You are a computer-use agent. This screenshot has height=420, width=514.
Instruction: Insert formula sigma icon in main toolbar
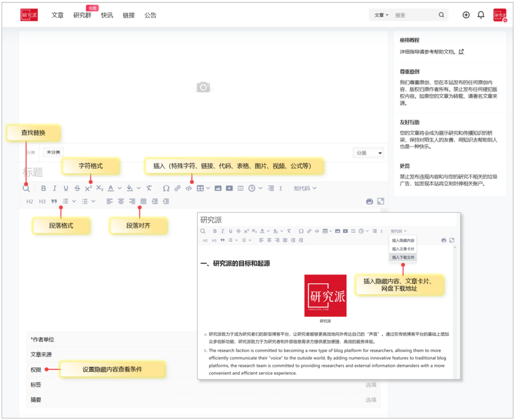pos(281,188)
